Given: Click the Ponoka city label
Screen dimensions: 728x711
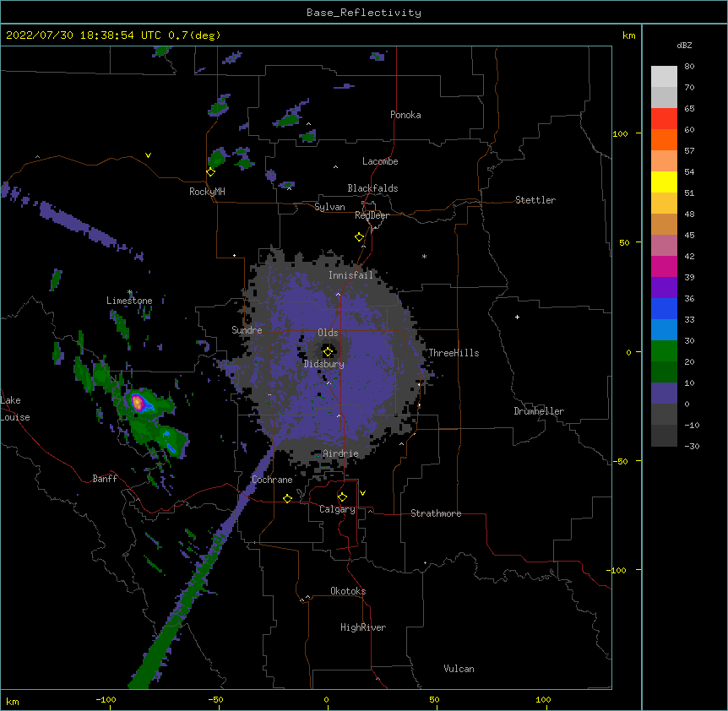Looking at the screenshot, I should [x=405, y=115].
